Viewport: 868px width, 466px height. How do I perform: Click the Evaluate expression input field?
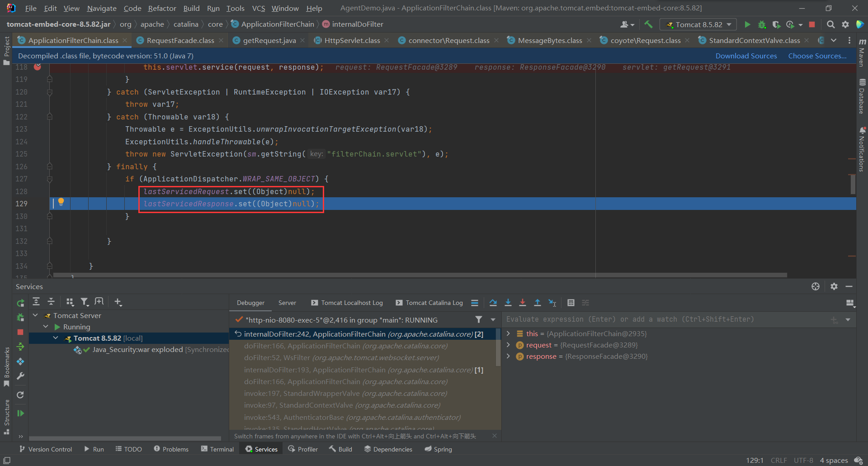(x=667, y=319)
